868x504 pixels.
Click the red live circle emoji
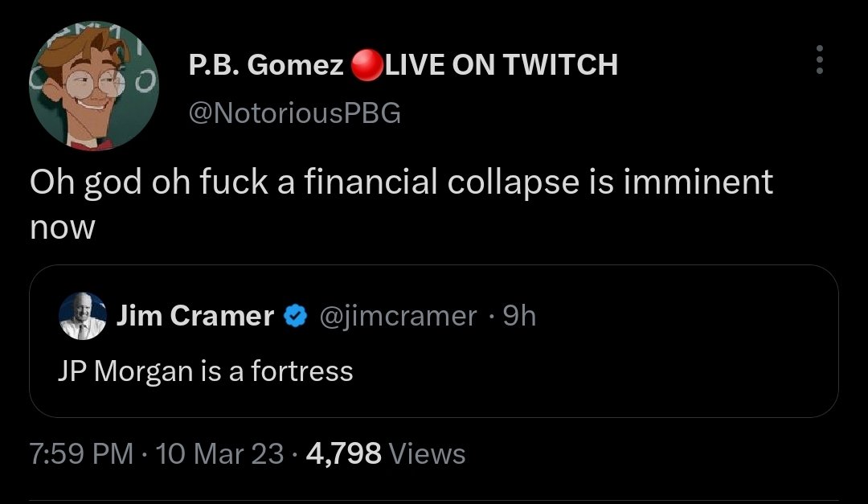366,65
